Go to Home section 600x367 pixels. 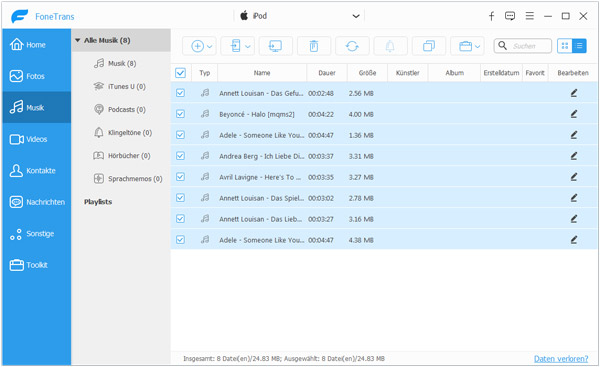pos(36,45)
